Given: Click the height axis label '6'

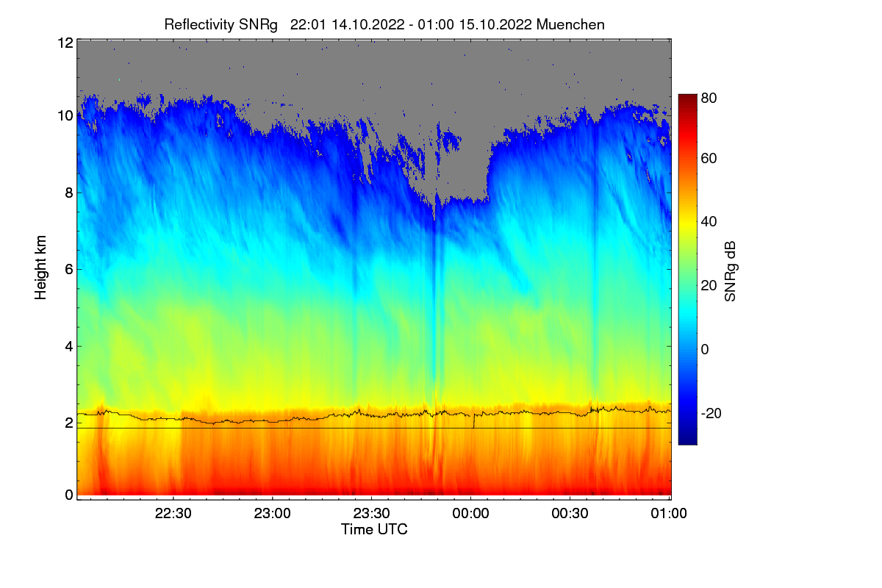Looking at the screenshot, I should (x=69, y=270).
